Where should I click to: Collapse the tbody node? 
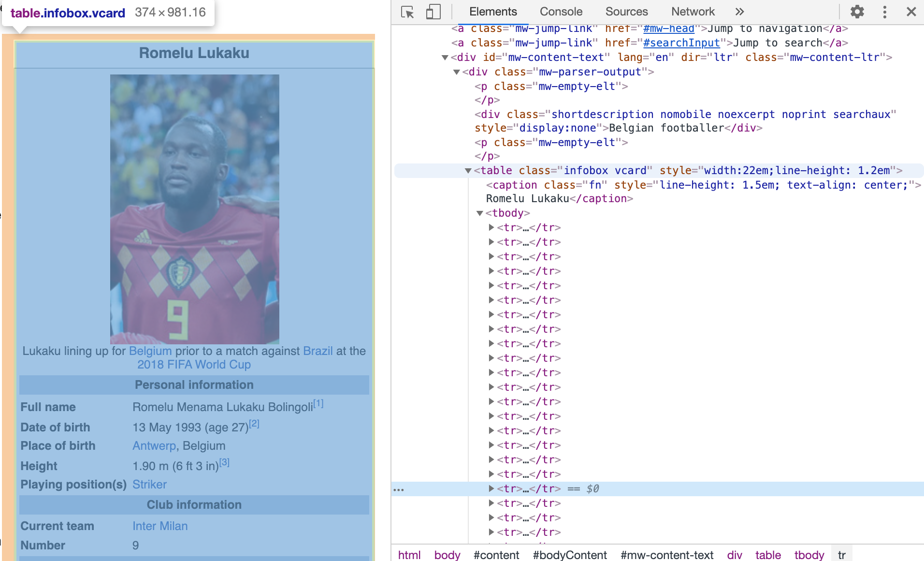pos(479,213)
